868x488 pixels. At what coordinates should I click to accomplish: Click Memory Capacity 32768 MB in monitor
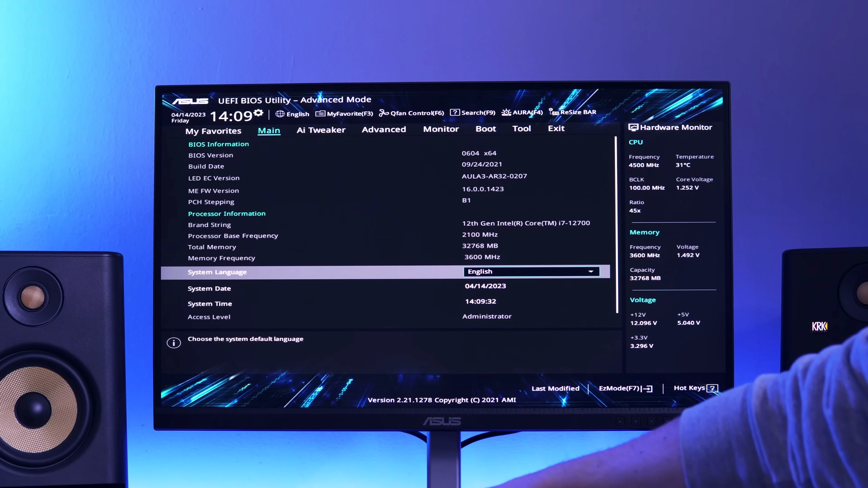coord(645,278)
